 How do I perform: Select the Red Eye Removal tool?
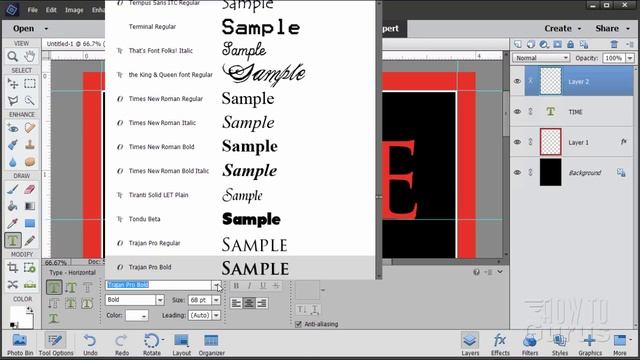13,128
